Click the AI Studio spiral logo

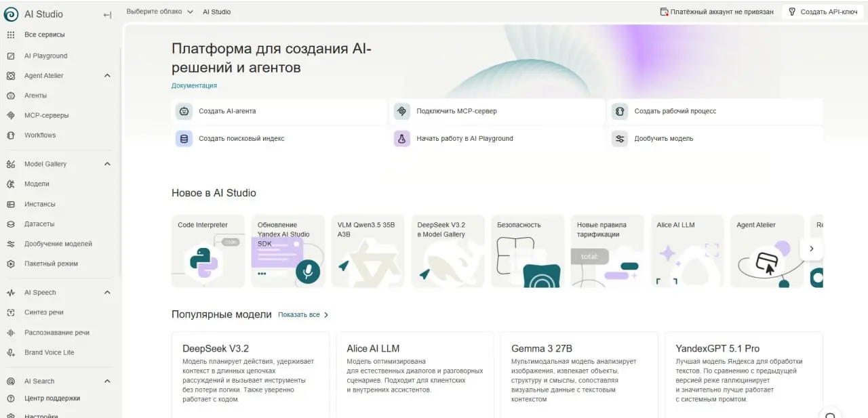click(x=11, y=14)
